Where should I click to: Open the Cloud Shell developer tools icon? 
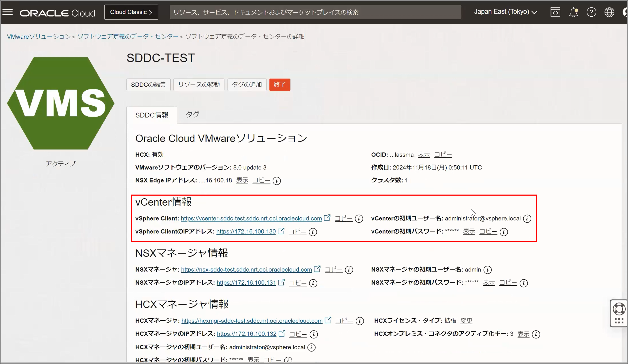point(555,12)
